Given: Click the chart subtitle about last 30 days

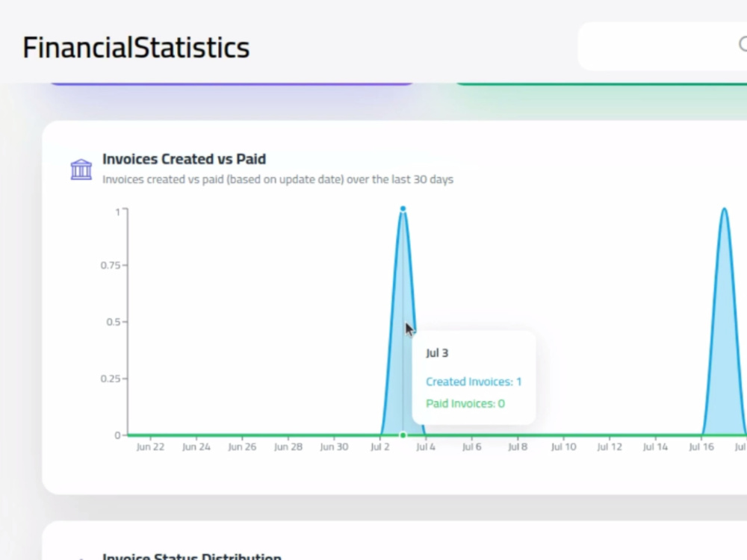Looking at the screenshot, I should click(x=278, y=179).
